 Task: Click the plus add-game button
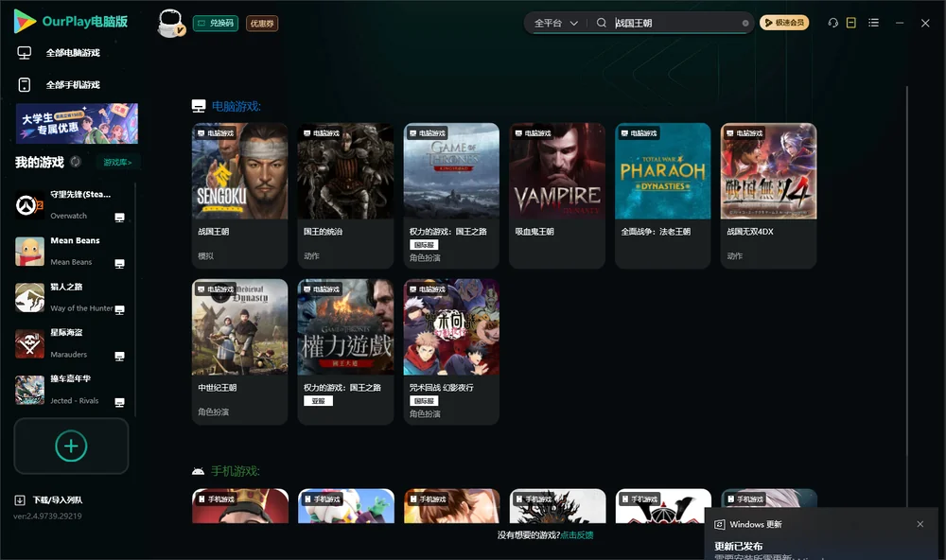click(71, 446)
